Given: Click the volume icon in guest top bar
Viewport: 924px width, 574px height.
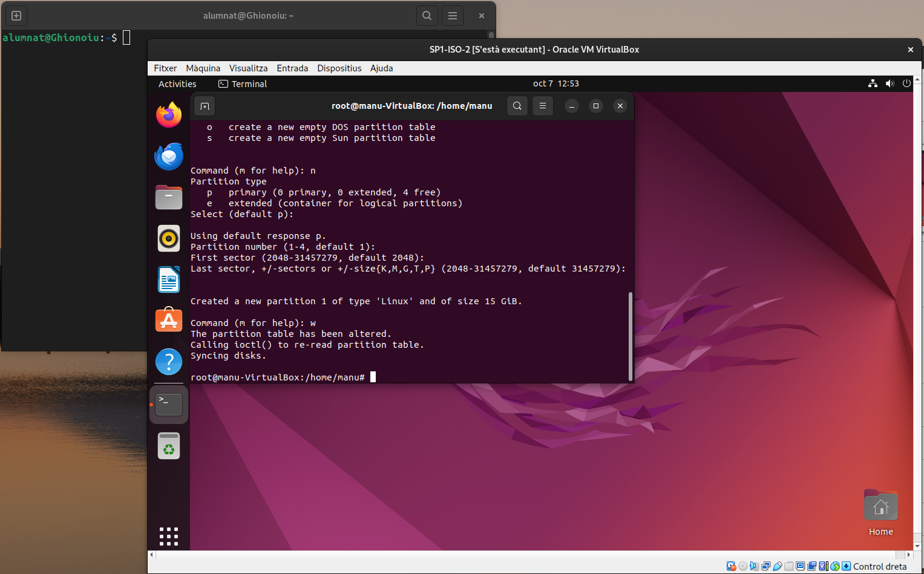Looking at the screenshot, I should point(890,83).
